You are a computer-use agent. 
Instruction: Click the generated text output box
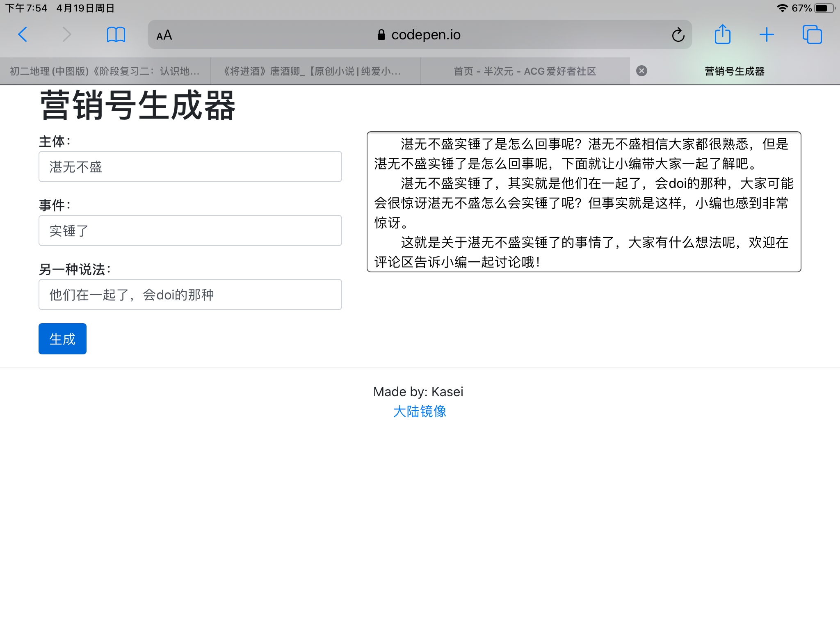pos(584,202)
